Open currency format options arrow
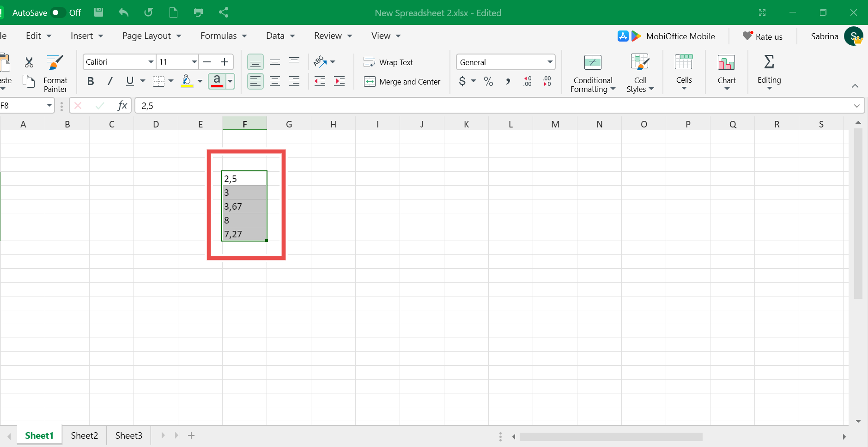 click(x=473, y=81)
